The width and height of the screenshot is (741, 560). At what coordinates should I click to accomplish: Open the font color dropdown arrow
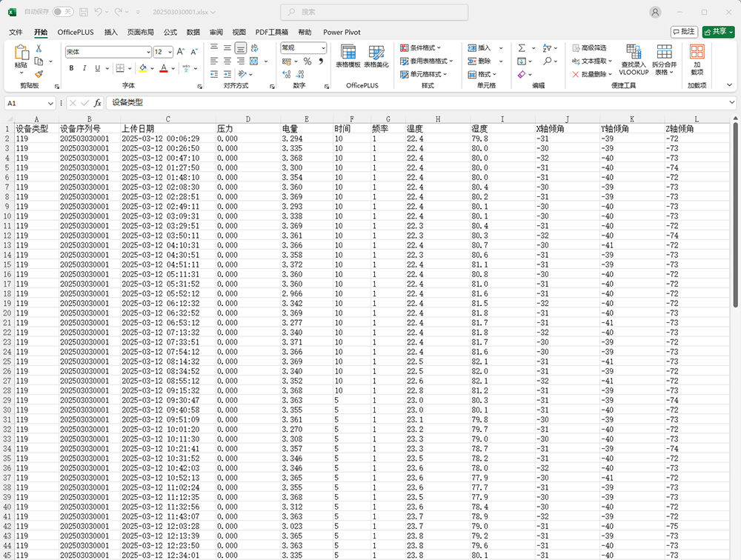[173, 69]
